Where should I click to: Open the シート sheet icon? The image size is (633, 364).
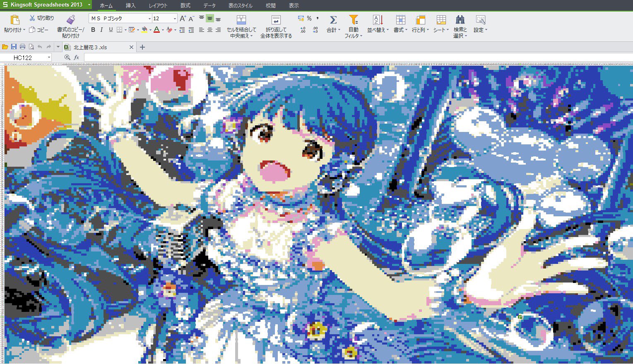tap(441, 20)
